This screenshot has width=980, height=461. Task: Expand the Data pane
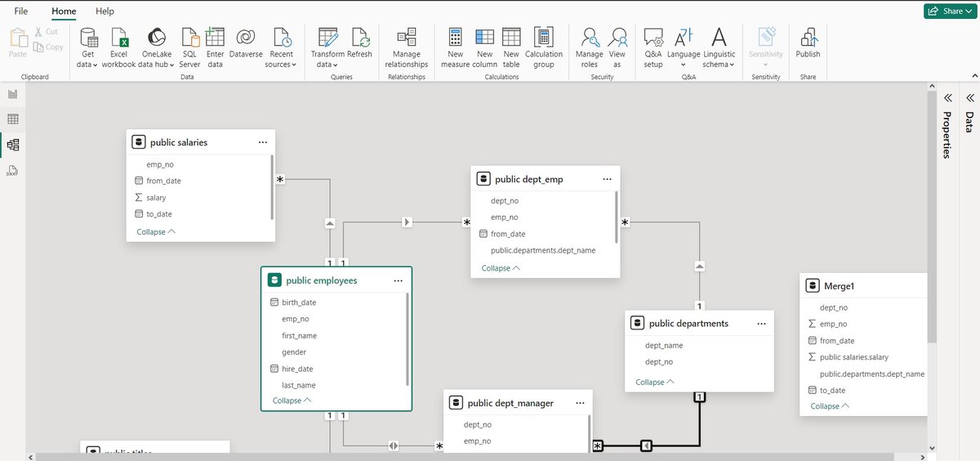970,96
